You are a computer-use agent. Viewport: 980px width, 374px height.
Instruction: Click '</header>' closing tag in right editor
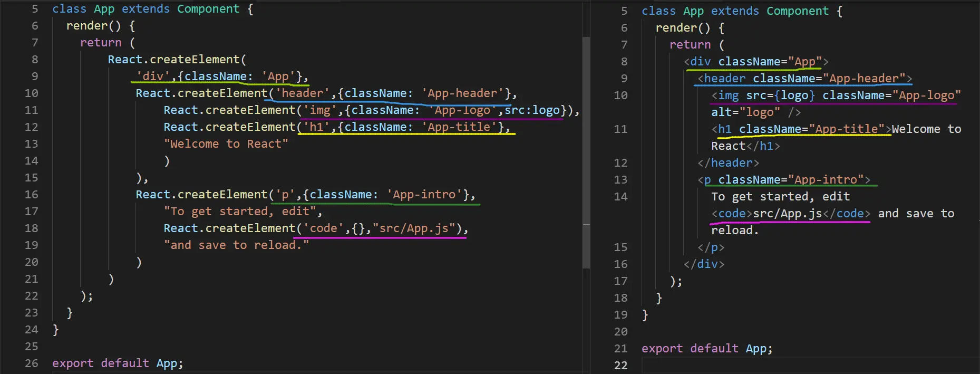click(729, 163)
